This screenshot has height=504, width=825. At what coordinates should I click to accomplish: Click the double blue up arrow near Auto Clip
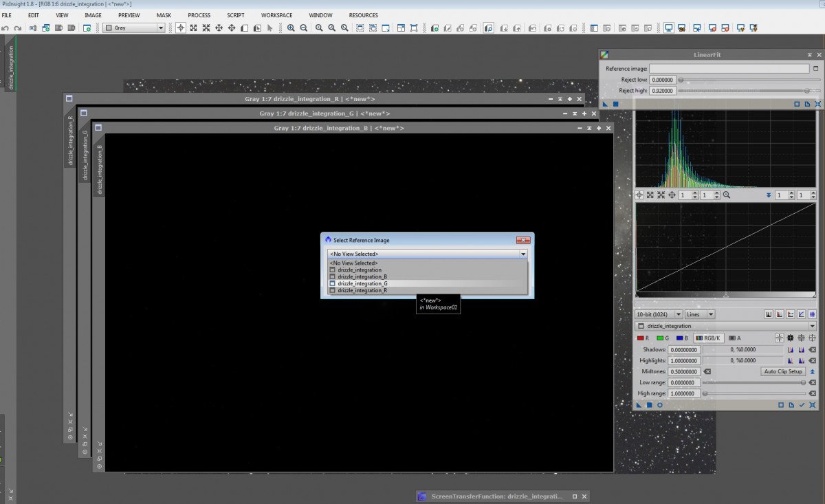point(812,371)
